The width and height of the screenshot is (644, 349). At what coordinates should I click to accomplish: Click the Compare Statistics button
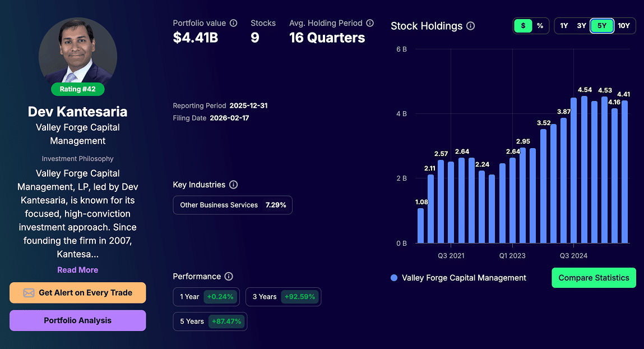pos(594,278)
